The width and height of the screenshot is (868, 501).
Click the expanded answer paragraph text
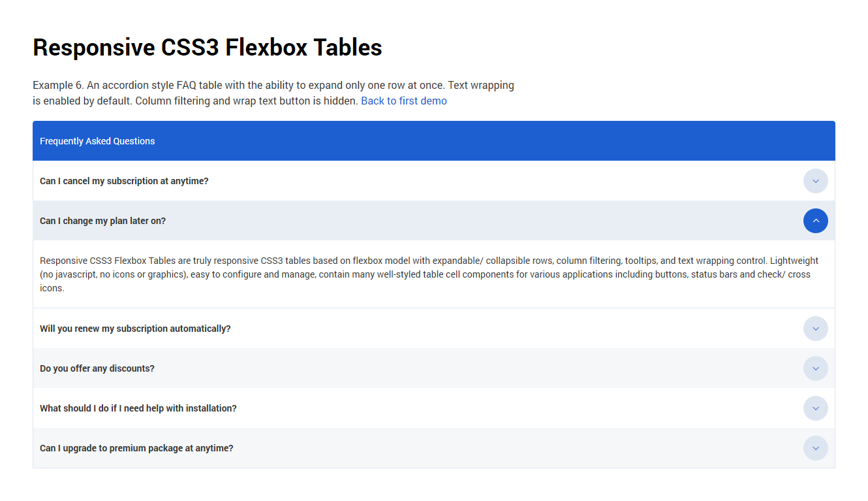pos(424,274)
